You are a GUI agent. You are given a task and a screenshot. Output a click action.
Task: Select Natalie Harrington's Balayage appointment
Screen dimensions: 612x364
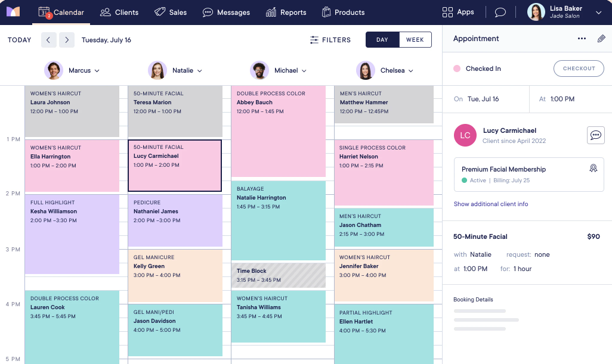278,220
